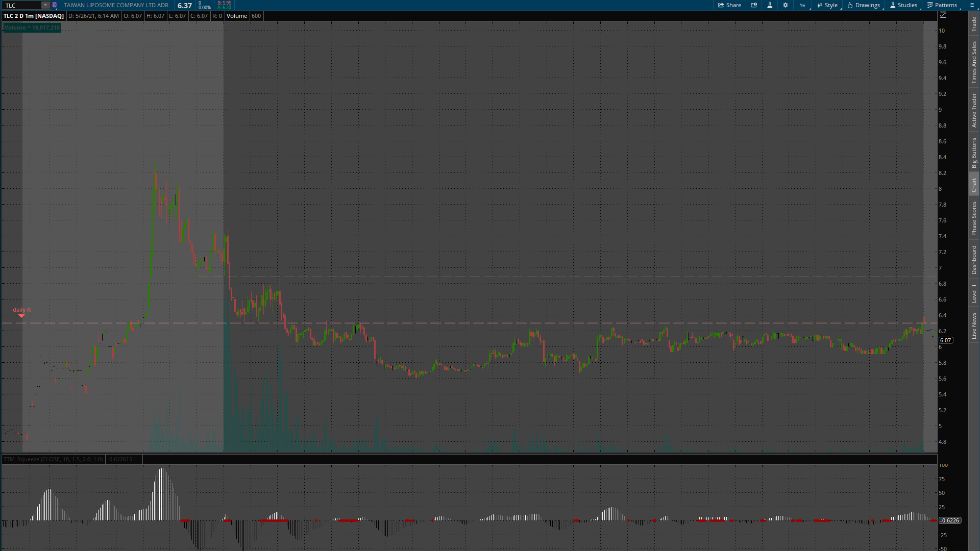Expand the TLC symbol dropdown arrow
The image size is (980, 551).
click(x=45, y=5)
